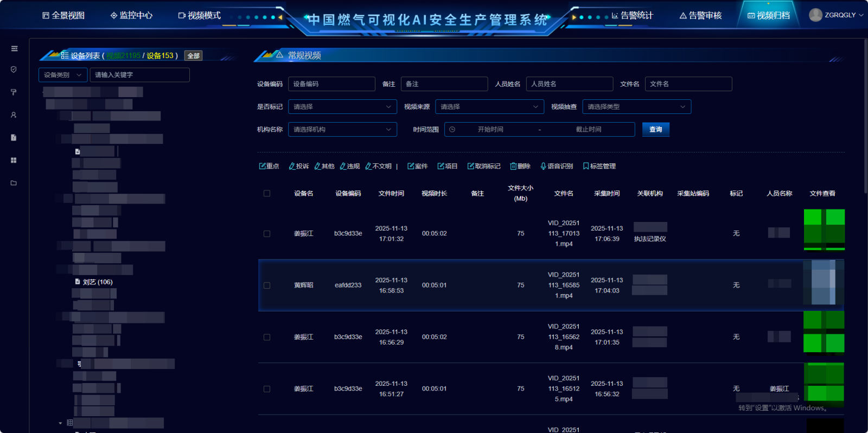Check the row with file time 17:01:32

(x=267, y=234)
